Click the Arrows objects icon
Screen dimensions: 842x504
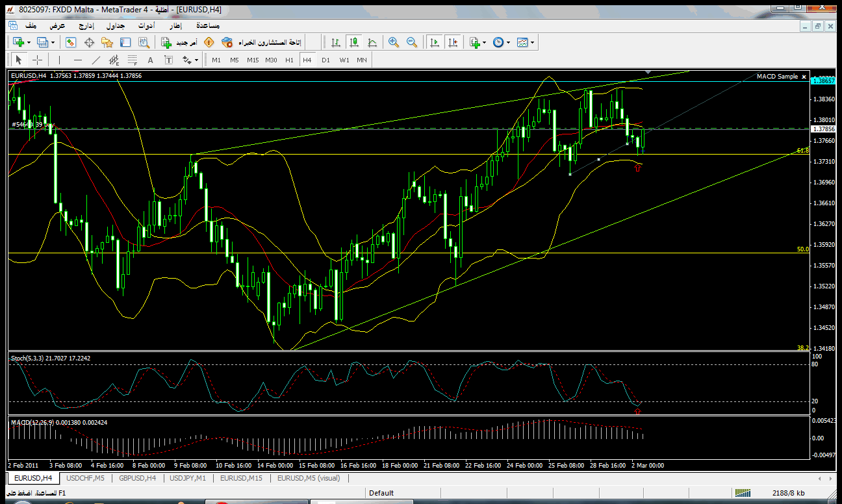coord(187,60)
